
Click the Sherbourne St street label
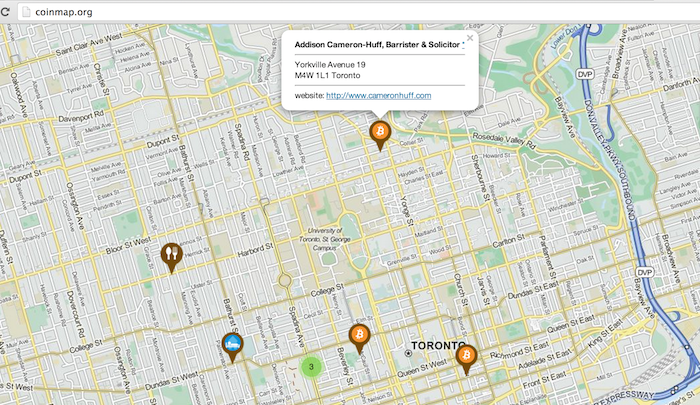point(479,177)
